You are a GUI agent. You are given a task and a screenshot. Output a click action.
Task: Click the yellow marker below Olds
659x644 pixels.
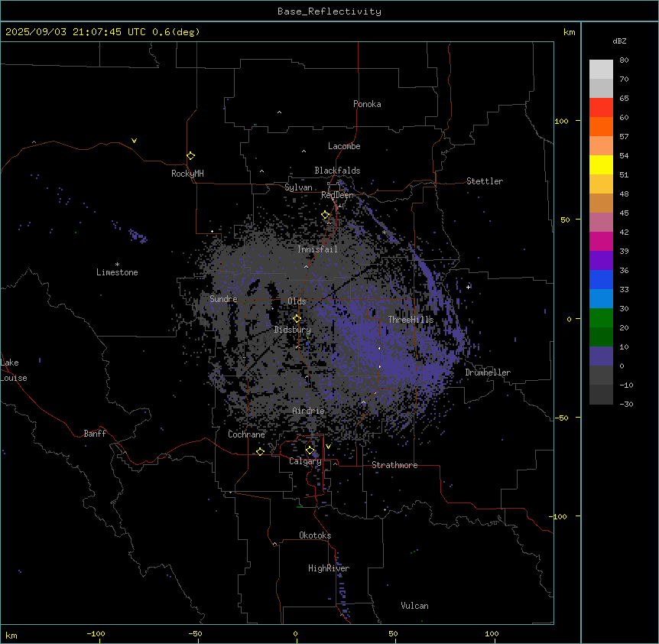pyautogui.click(x=297, y=319)
